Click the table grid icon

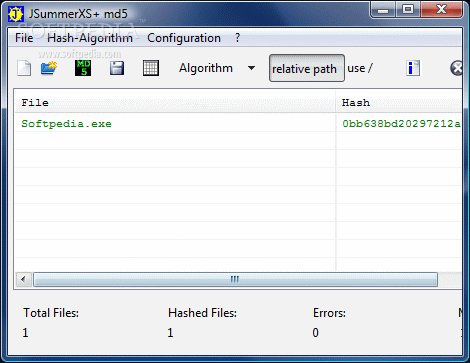151,68
